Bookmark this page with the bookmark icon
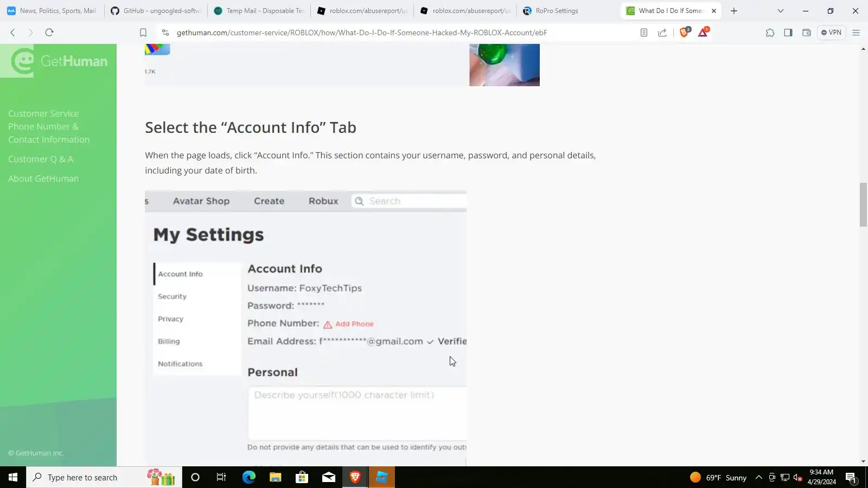This screenshot has width=868, height=488. tap(143, 33)
